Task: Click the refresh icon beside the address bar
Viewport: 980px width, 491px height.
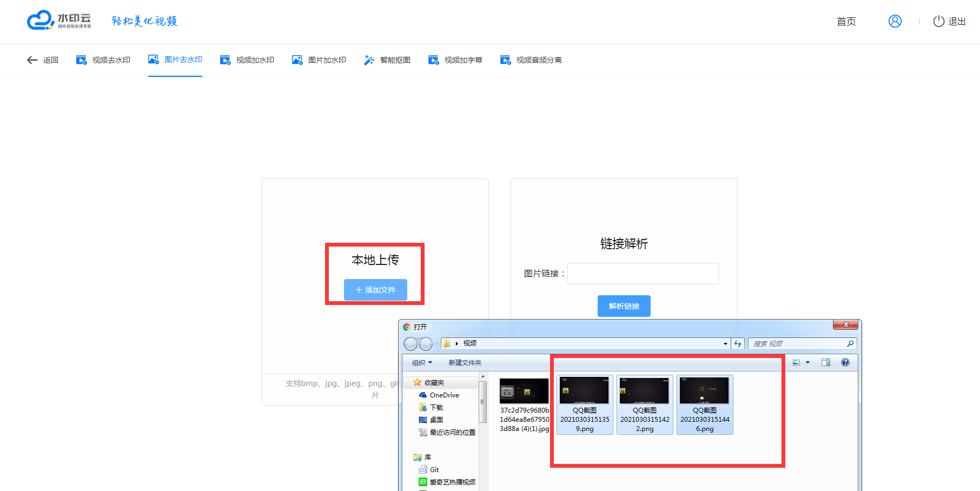Action: tap(738, 343)
